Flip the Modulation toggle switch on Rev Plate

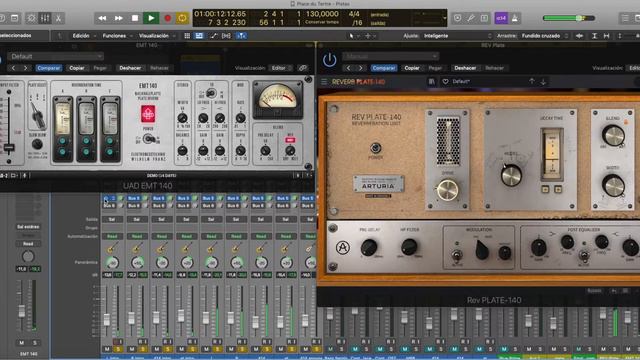(x=457, y=256)
